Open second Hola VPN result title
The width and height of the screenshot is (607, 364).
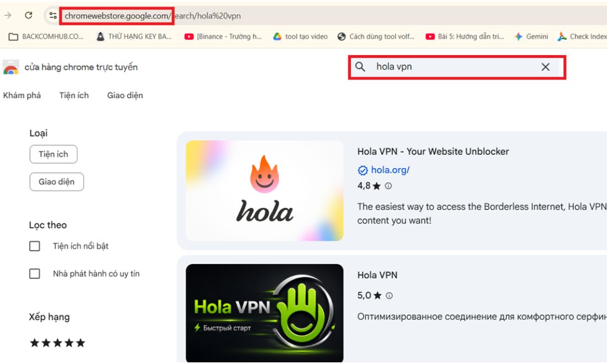tap(377, 275)
